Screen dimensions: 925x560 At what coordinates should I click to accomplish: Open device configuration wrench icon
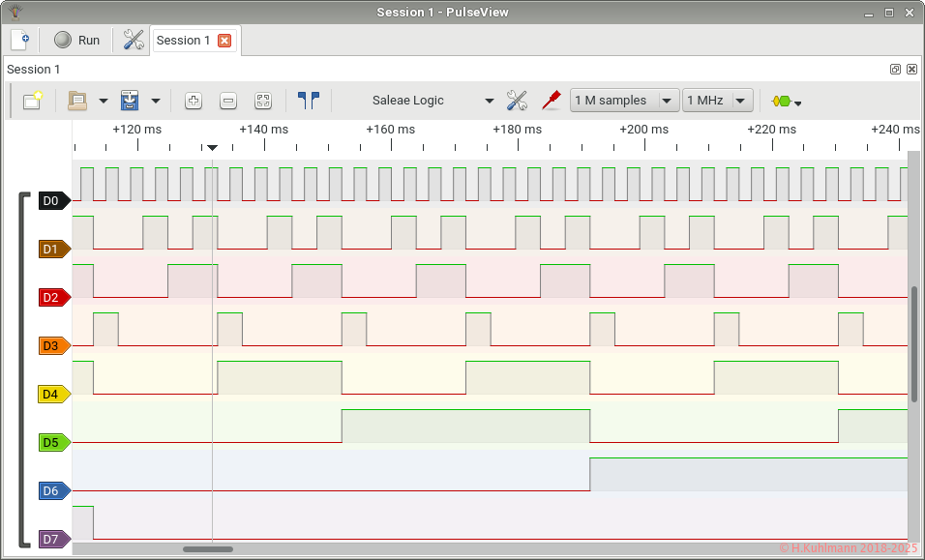(517, 101)
